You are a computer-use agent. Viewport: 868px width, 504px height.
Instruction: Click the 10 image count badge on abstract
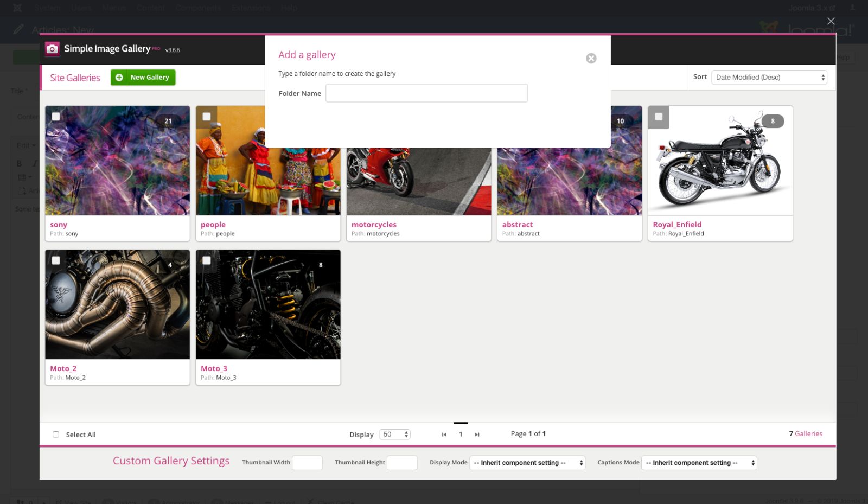pos(620,121)
